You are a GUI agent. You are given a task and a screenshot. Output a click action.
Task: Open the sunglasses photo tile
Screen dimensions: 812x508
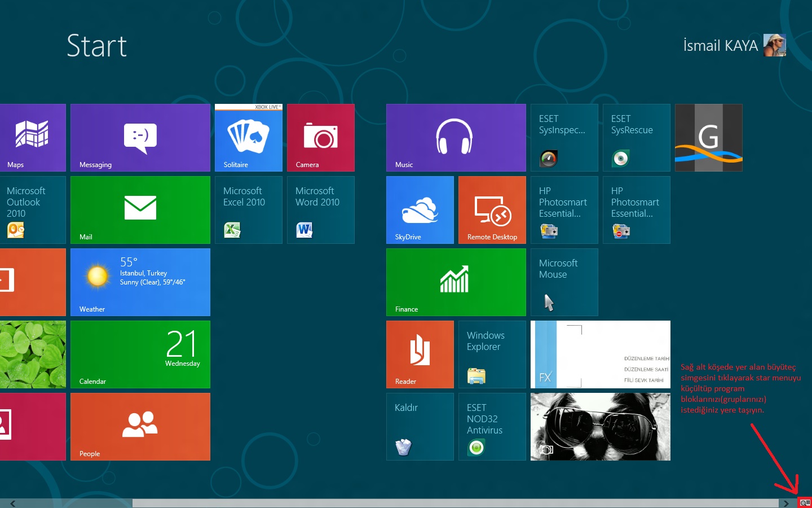tap(601, 427)
